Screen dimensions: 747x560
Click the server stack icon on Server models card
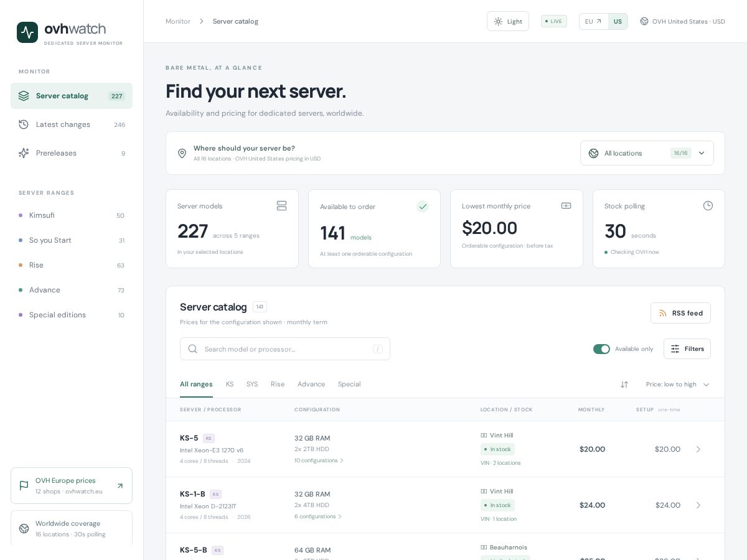(281, 206)
